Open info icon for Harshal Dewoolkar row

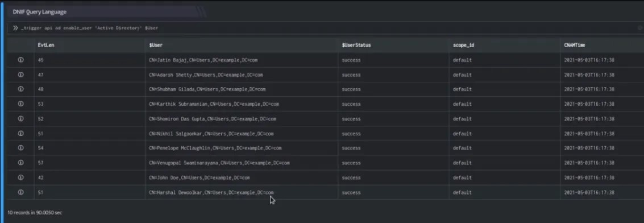click(20, 192)
